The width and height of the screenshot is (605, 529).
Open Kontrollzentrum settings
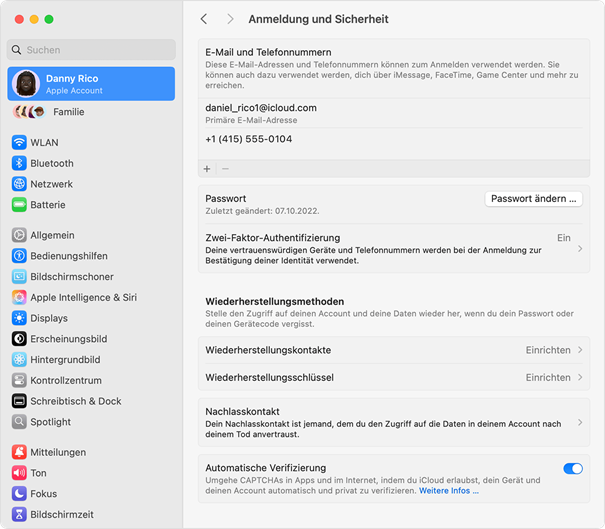click(91, 380)
